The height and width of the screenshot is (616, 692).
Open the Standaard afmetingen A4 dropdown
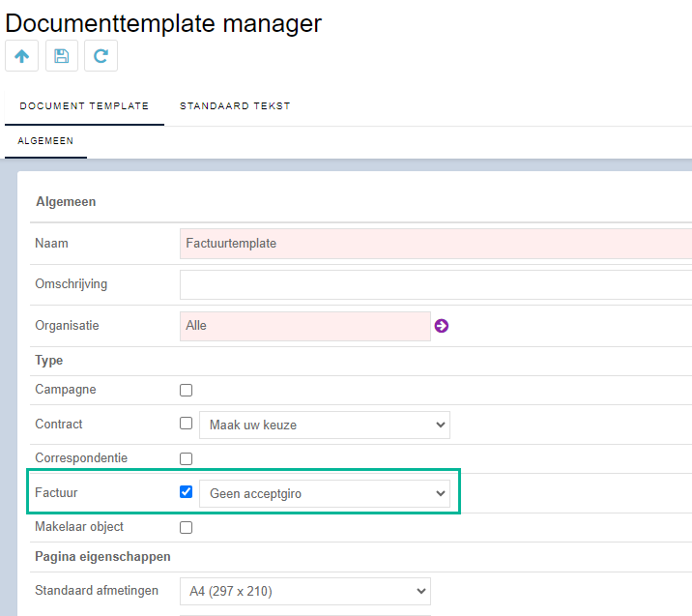click(x=305, y=591)
